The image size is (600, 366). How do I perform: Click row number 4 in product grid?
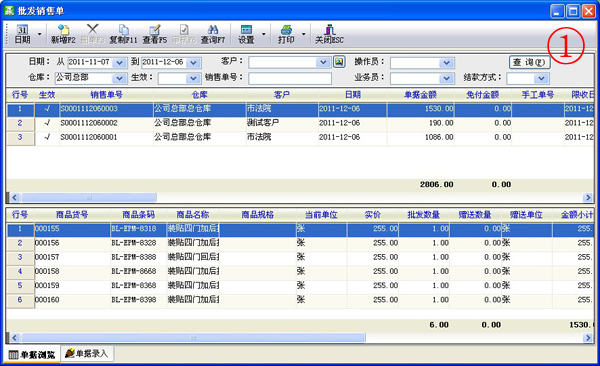pos(20,271)
